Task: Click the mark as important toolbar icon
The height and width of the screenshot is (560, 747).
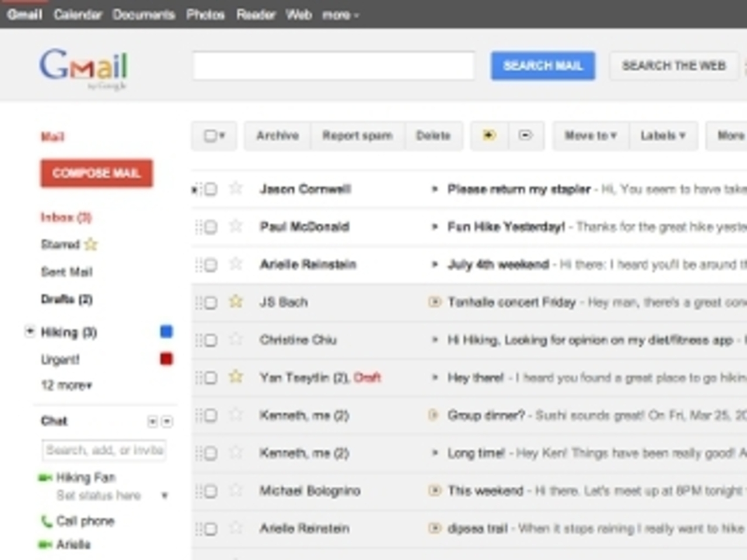Action: click(x=489, y=135)
